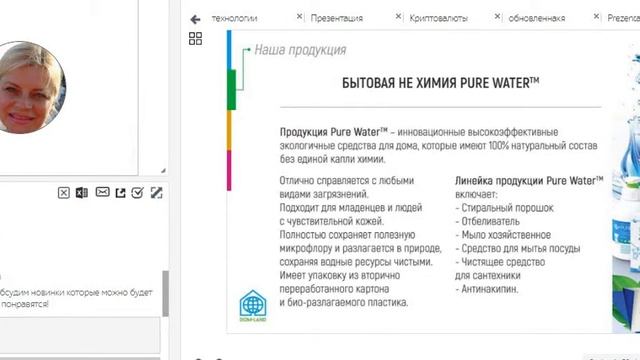Open the cut-off Prezenta tab
Viewport: 640px width, 360px height.
click(623, 18)
